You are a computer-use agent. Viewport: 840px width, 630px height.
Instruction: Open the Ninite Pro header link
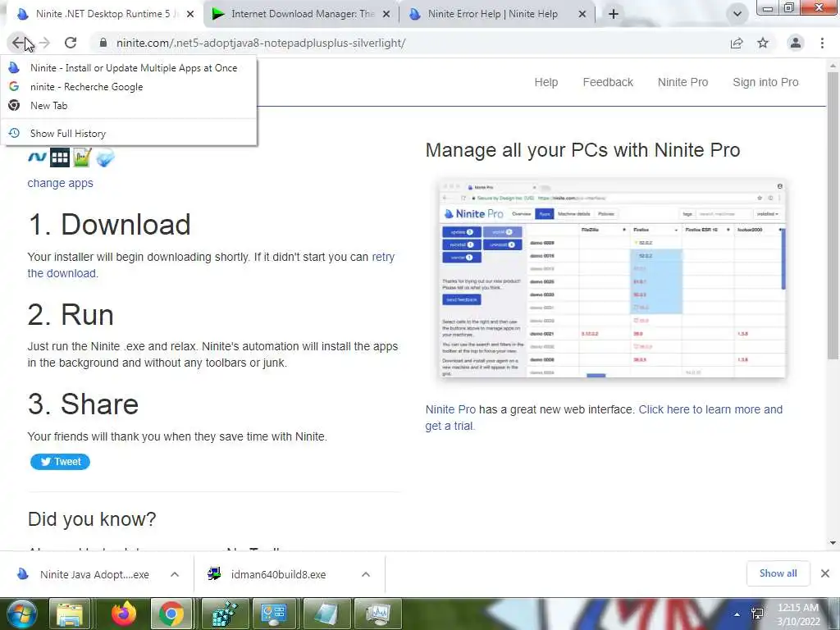click(683, 83)
